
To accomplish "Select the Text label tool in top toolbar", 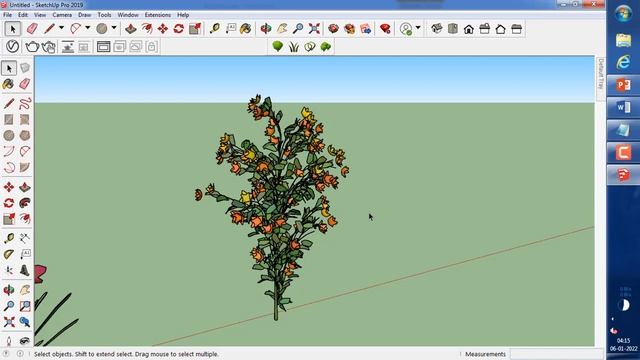I will (231, 29).
